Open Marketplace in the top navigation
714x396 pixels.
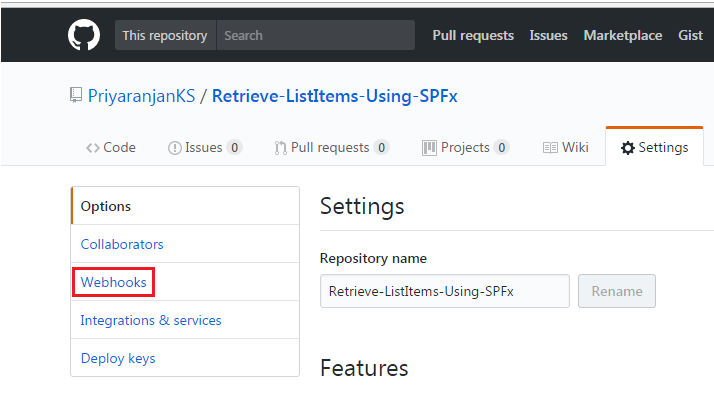click(622, 35)
